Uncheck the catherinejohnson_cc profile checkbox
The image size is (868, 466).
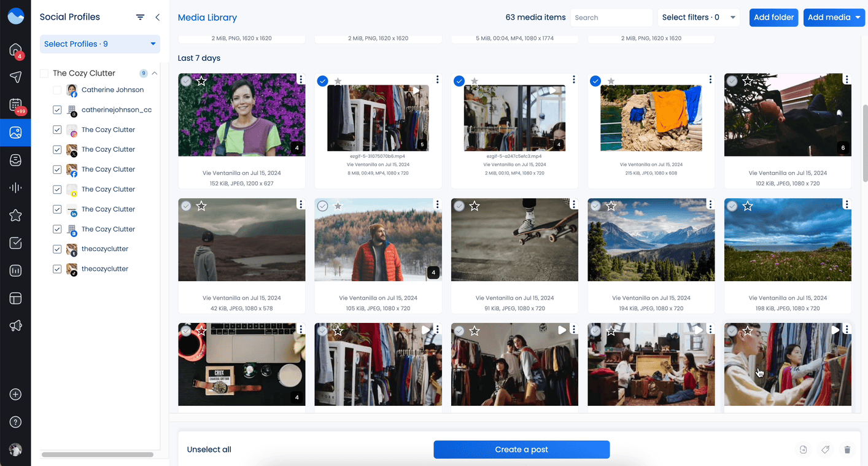click(x=57, y=110)
